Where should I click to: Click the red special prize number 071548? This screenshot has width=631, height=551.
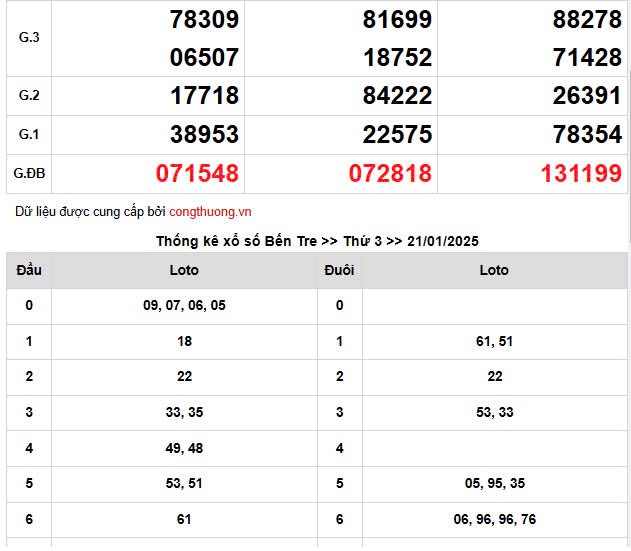pyautogui.click(x=197, y=174)
